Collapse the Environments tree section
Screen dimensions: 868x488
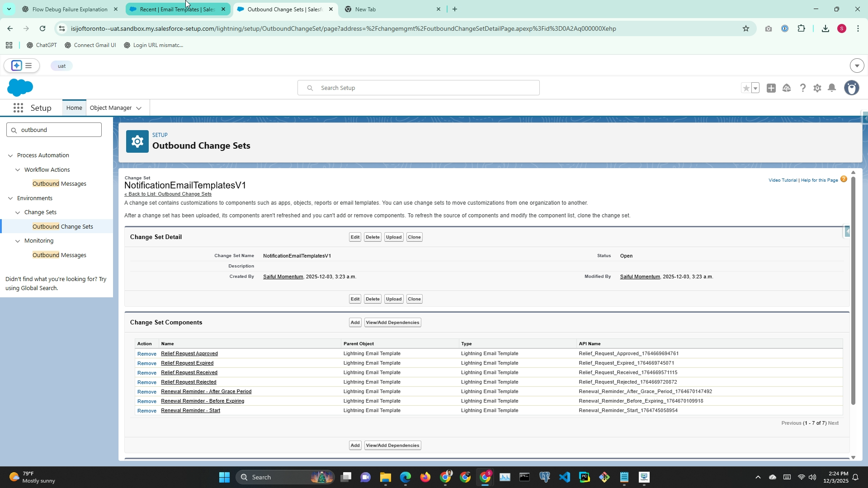point(10,198)
